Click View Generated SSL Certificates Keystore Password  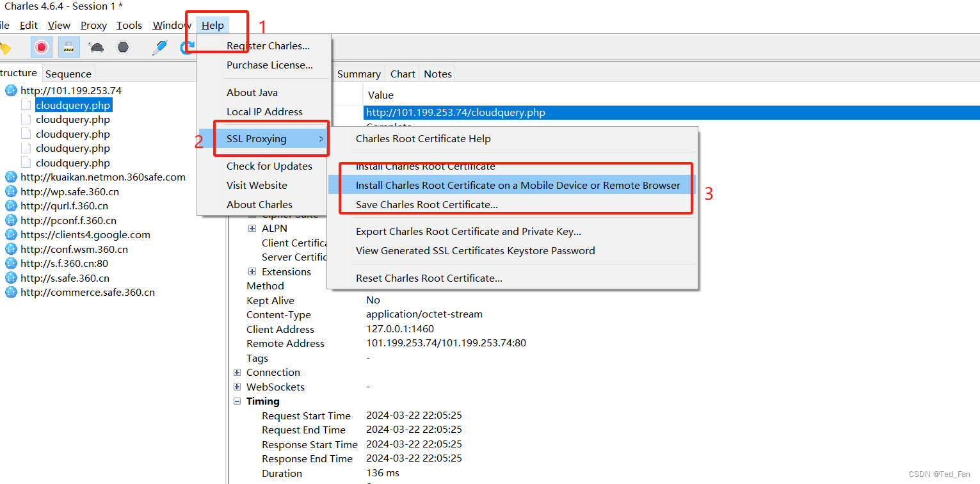click(x=512, y=250)
